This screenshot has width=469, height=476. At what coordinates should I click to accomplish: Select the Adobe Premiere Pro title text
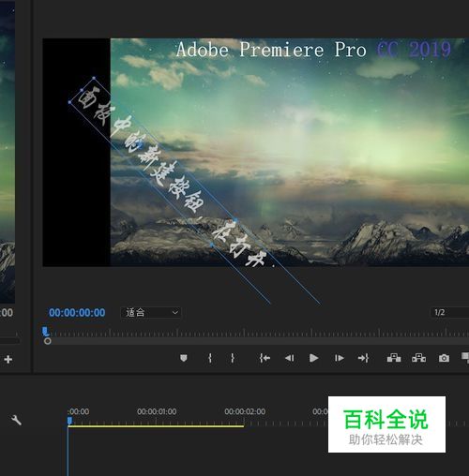271,50
